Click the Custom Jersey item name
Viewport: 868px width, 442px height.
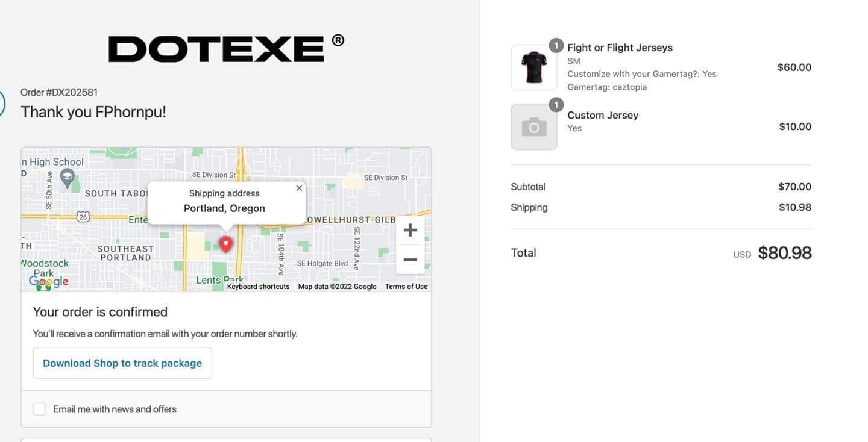(603, 115)
